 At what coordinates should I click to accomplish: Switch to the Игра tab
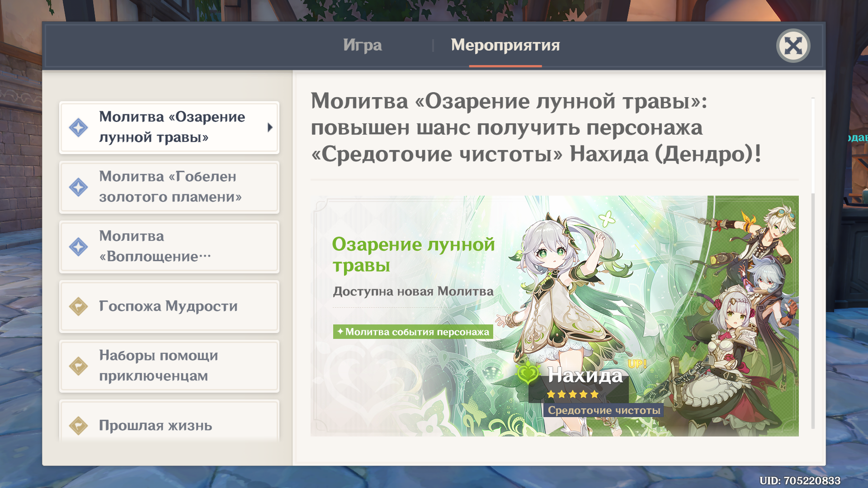(362, 45)
